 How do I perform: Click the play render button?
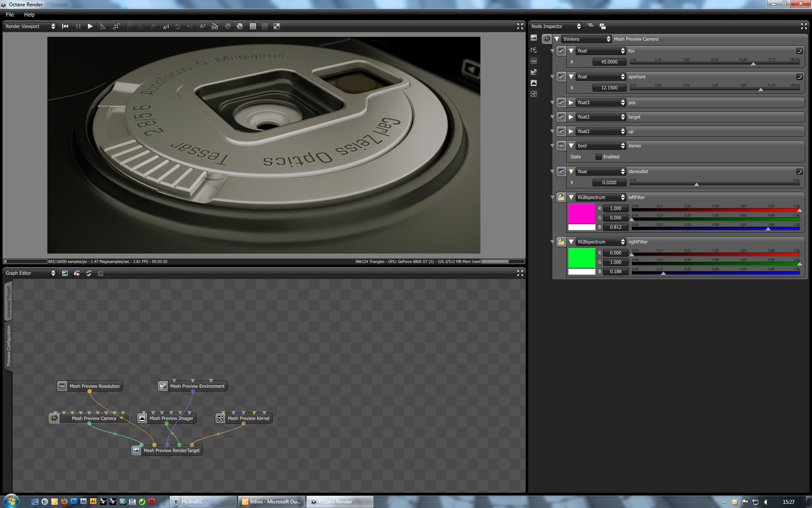(90, 26)
